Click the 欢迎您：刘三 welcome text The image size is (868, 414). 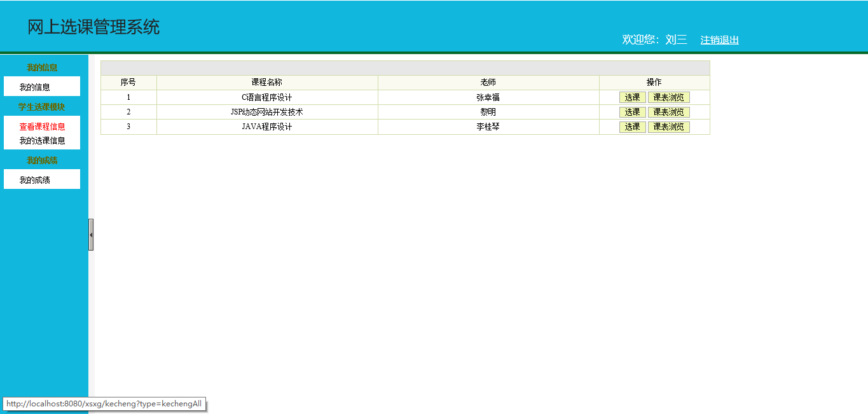point(654,39)
